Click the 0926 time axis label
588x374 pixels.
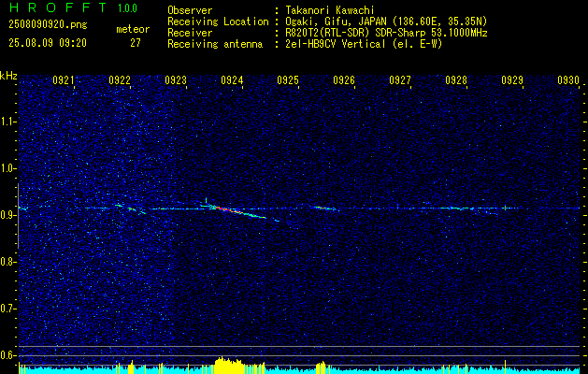[344, 79]
